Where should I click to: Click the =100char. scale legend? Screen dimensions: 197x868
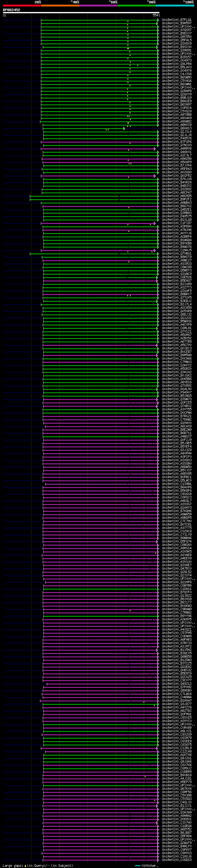[146, 866]
